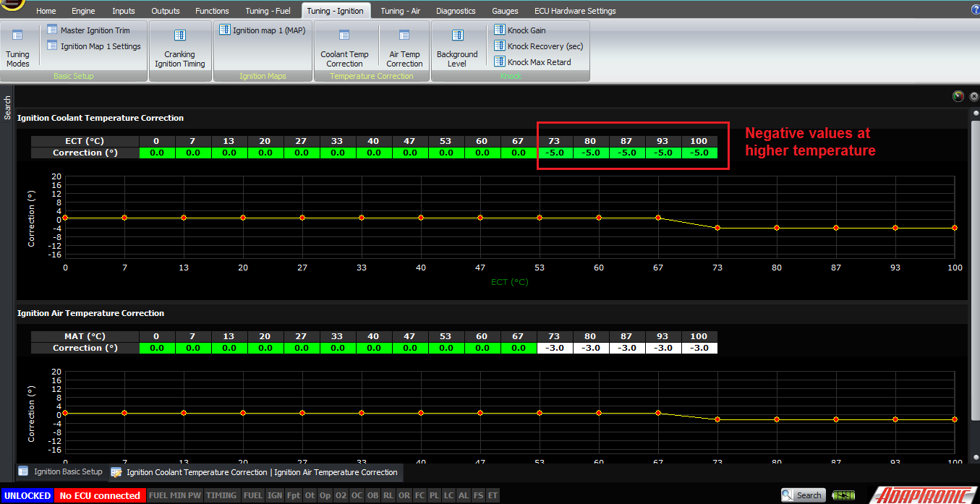Select the Tuning - Ignition tab

pyautogui.click(x=335, y=11)
